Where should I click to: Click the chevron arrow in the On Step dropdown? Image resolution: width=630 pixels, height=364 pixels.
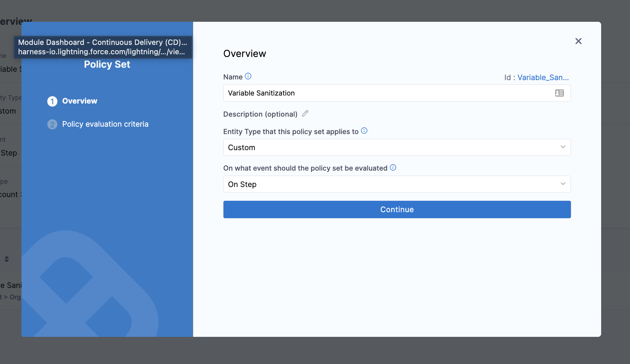pyautogui.click(x=563, y=184)
